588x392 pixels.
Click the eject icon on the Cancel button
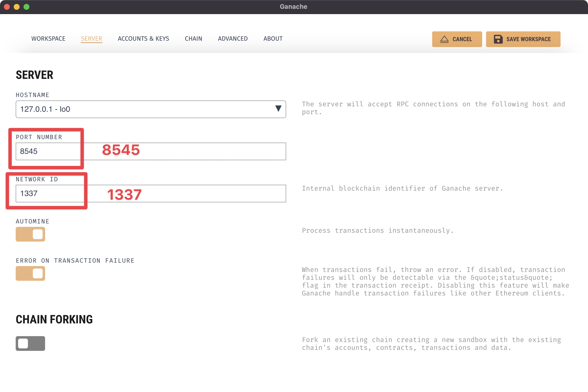click(x=444, y=39)
